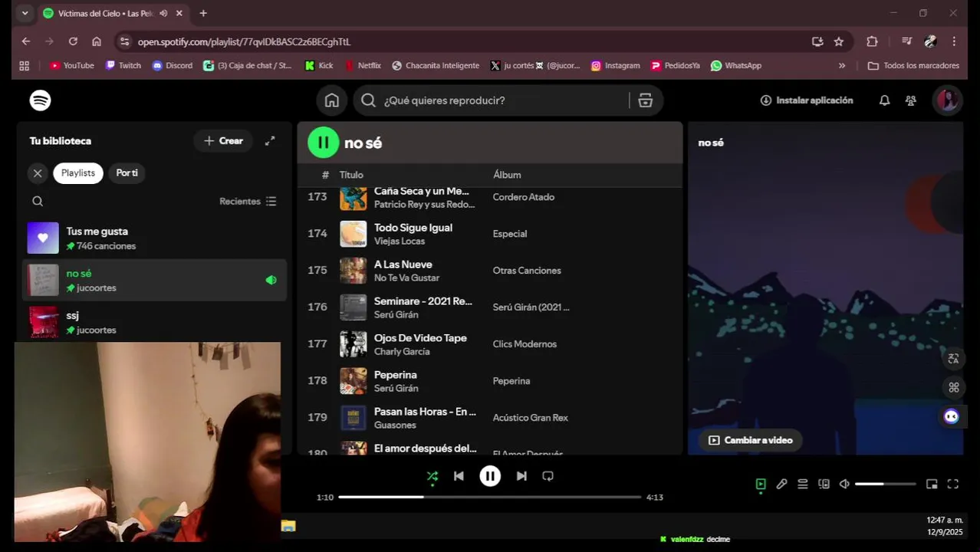Open the Recientes sort dropdown
The width and height of the screenshot is (980, 552).
pos(248,202)
